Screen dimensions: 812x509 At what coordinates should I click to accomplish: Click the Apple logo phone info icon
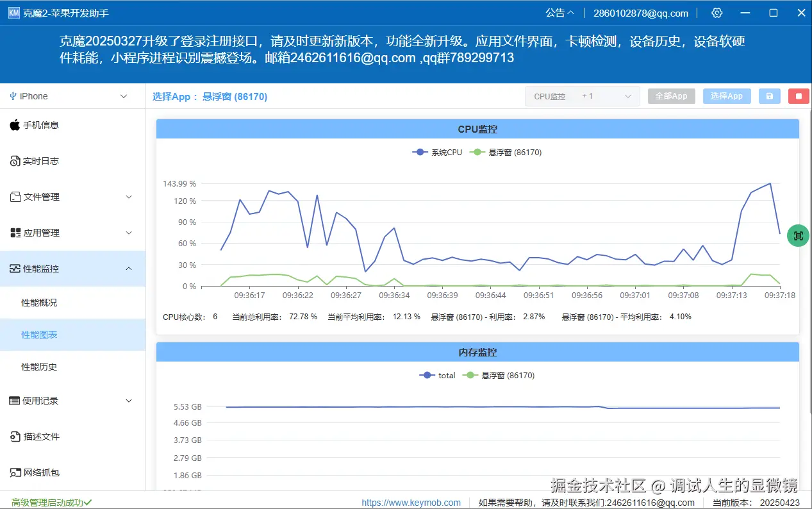[15, 125]
